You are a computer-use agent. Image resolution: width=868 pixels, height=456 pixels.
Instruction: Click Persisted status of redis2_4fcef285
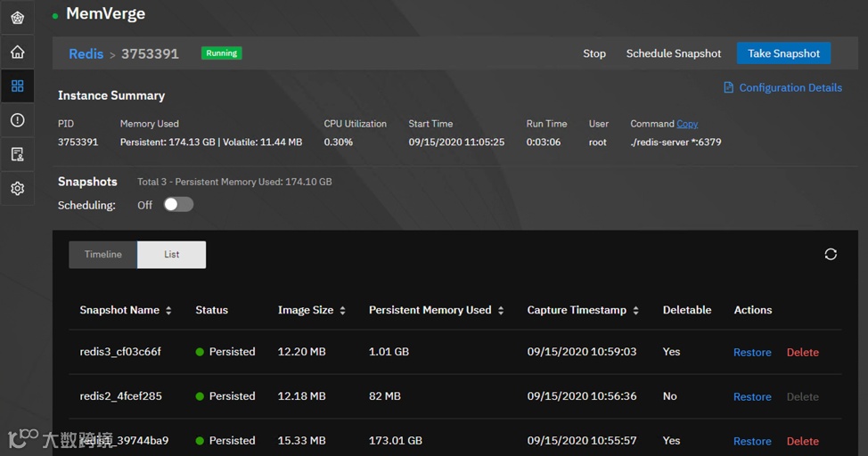[225, 395]
